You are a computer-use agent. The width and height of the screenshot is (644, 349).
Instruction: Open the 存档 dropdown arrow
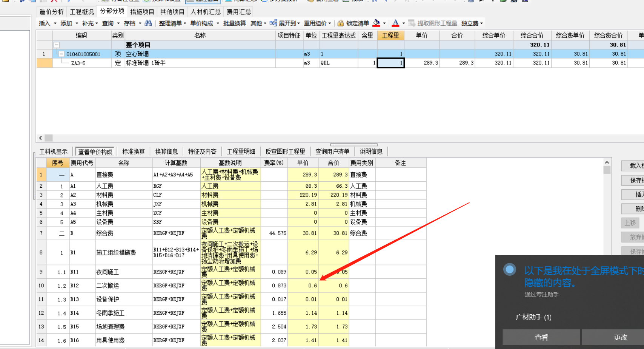click(140, 23)
